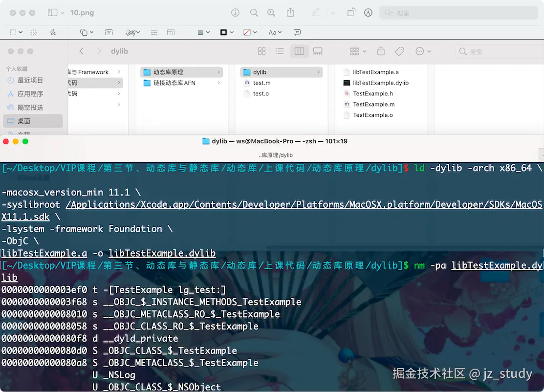Select the dylib folder in Finder column
This screenshot has height=392, width=544.
point(282,72)
